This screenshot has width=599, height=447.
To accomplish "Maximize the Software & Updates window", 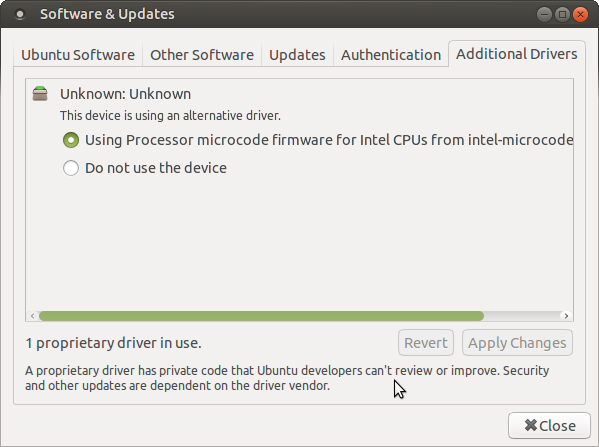I will (562, 15).
